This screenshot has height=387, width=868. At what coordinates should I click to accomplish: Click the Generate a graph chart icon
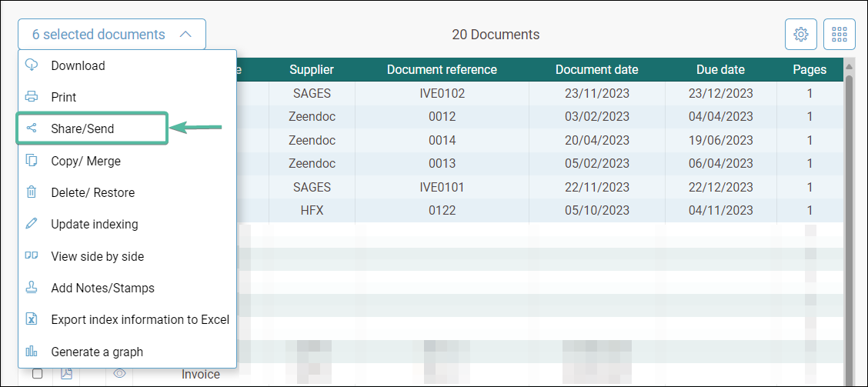[x=32, y=352]
